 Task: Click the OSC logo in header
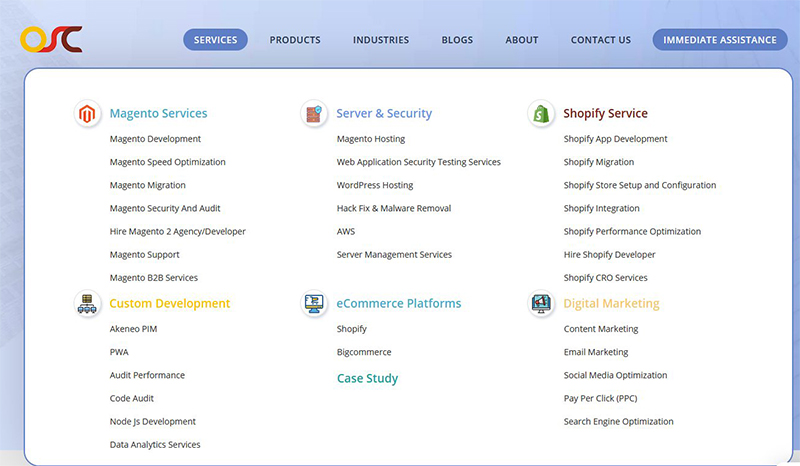coord(50,39)
